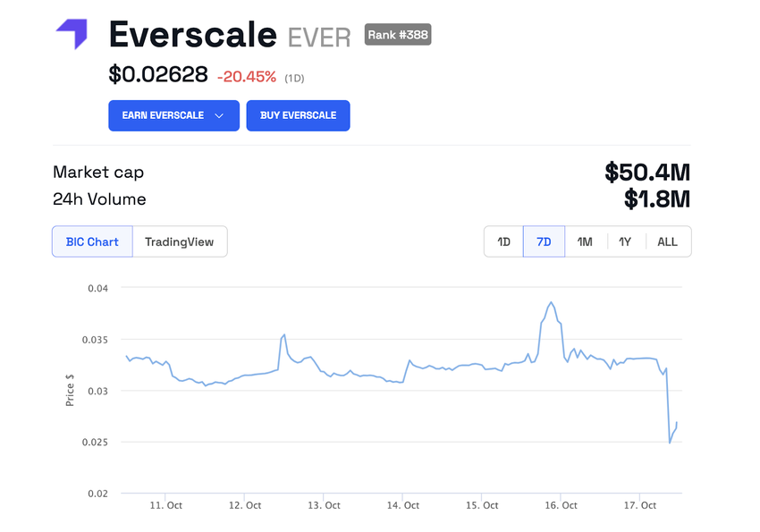The width and height of the screenshot is (760, 532).
Task: Click the -20.45% price change value
Action: click(247, 77)
